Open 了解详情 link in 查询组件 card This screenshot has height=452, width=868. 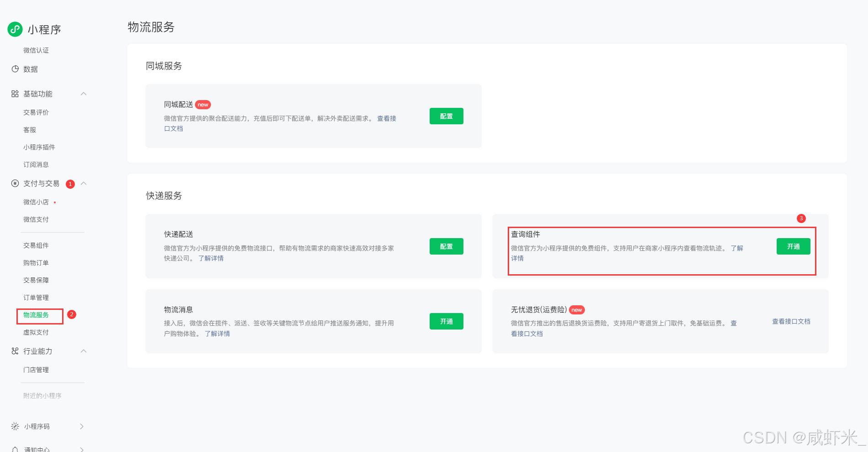(x=736, y=248)
